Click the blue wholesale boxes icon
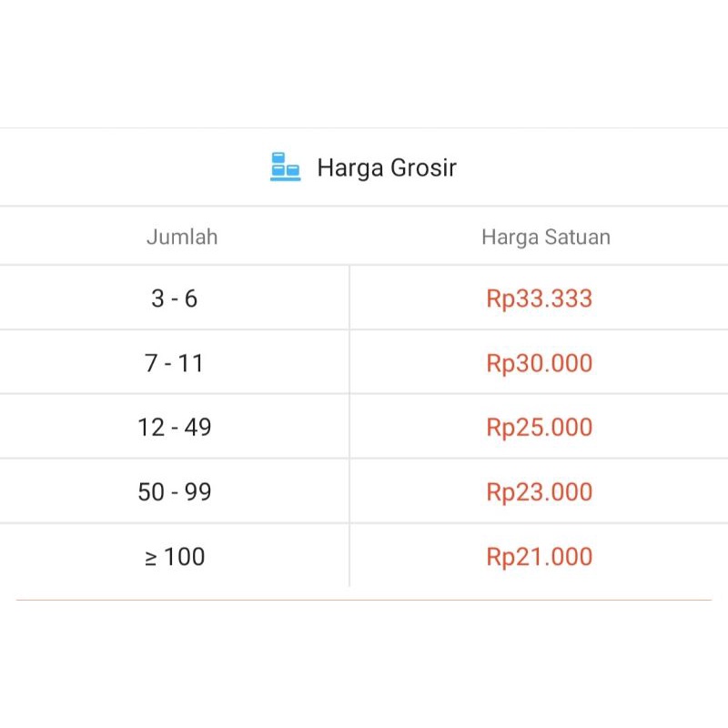 point(285,167)
